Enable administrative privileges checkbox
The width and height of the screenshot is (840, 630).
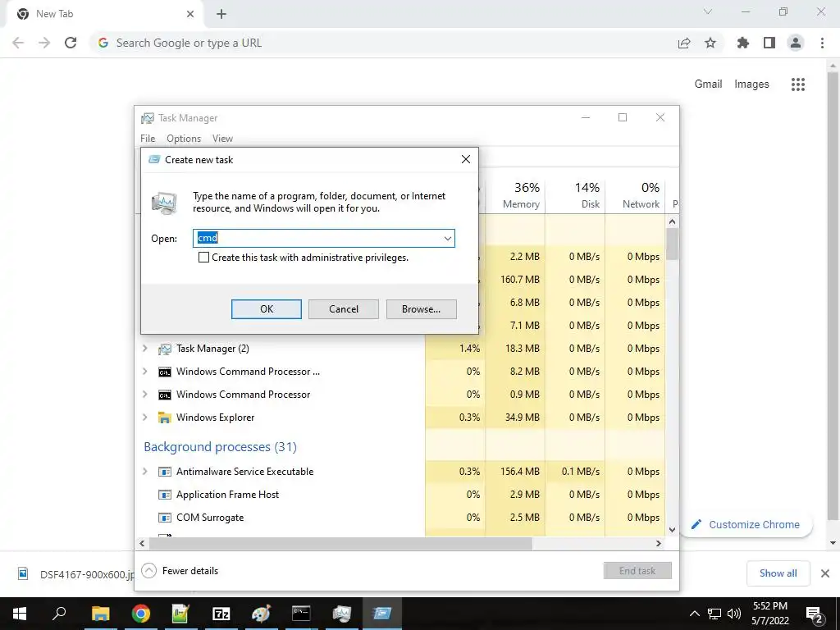[x=203, y=257]
